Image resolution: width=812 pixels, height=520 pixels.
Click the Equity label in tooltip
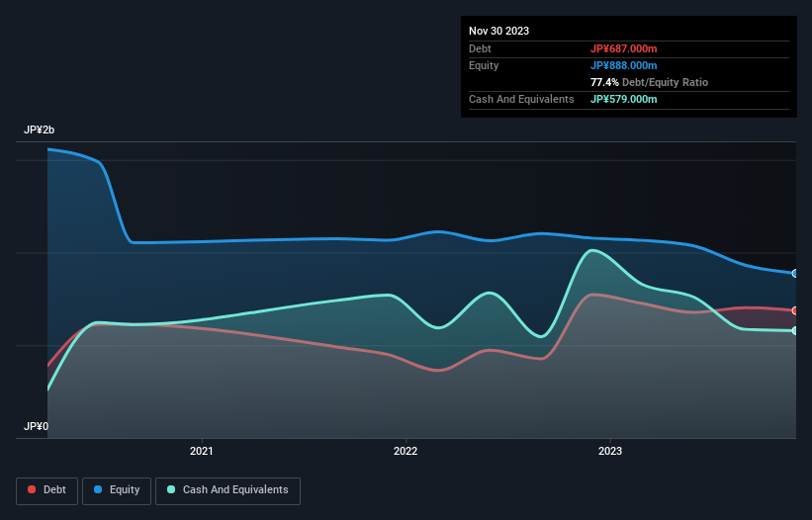484,65
